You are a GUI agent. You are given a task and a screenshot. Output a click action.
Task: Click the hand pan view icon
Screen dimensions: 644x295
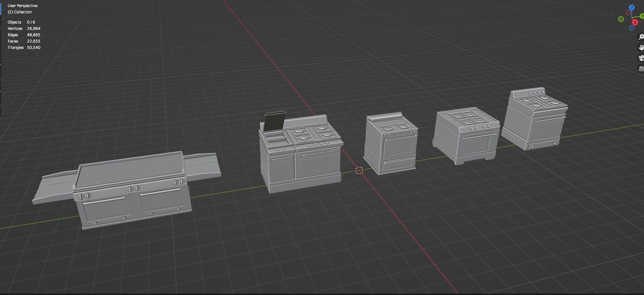pos(641,47)
